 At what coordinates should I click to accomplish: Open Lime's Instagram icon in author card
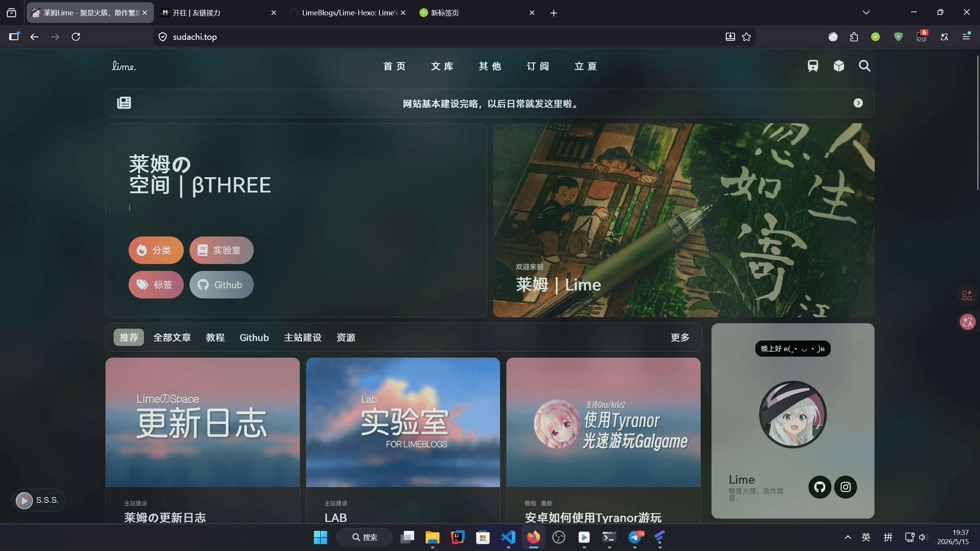846,487
